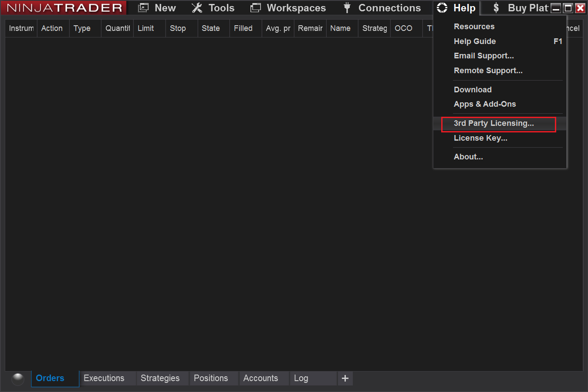Click the connection status ball indicator
The image size is (588, 392).
coord(18,379)
